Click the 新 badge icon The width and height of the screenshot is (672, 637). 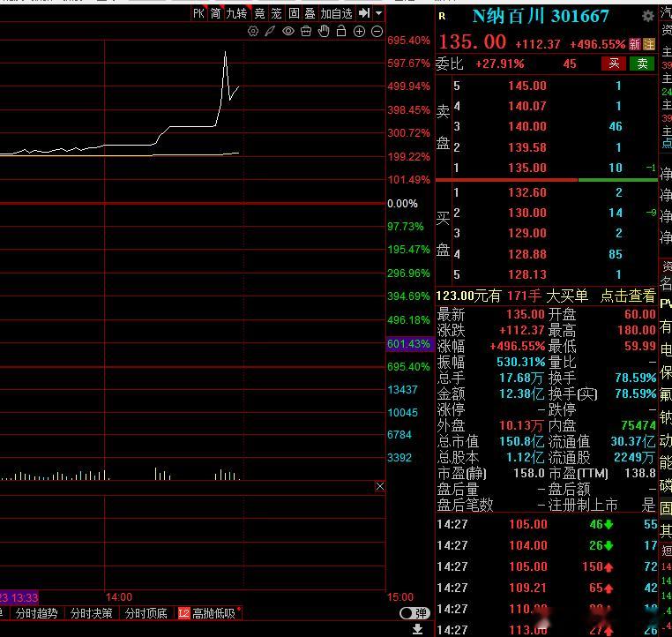[635, 44]
